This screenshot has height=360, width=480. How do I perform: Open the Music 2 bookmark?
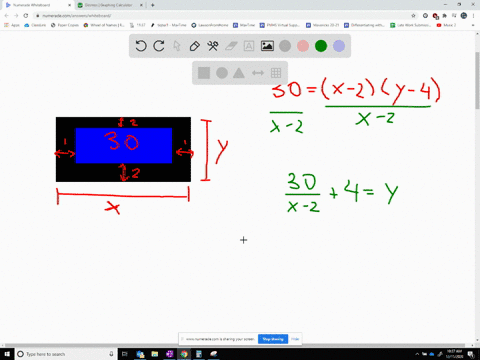[446, 25]
